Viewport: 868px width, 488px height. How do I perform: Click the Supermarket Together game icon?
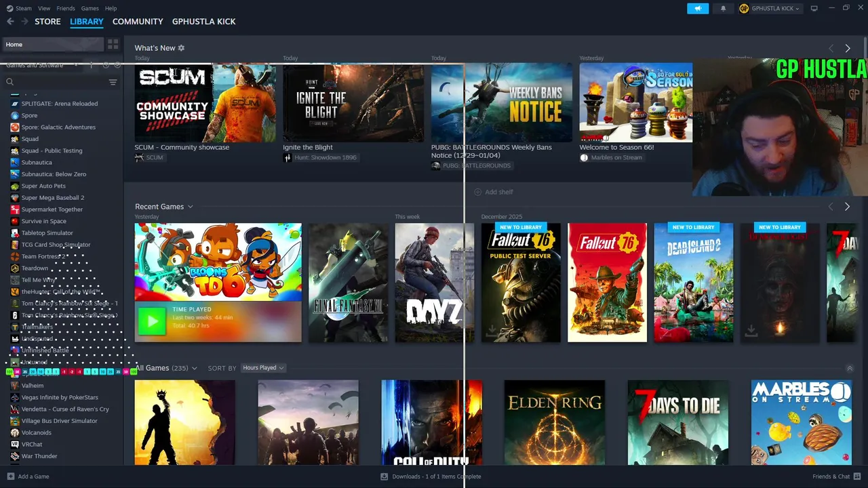[15, 209]
